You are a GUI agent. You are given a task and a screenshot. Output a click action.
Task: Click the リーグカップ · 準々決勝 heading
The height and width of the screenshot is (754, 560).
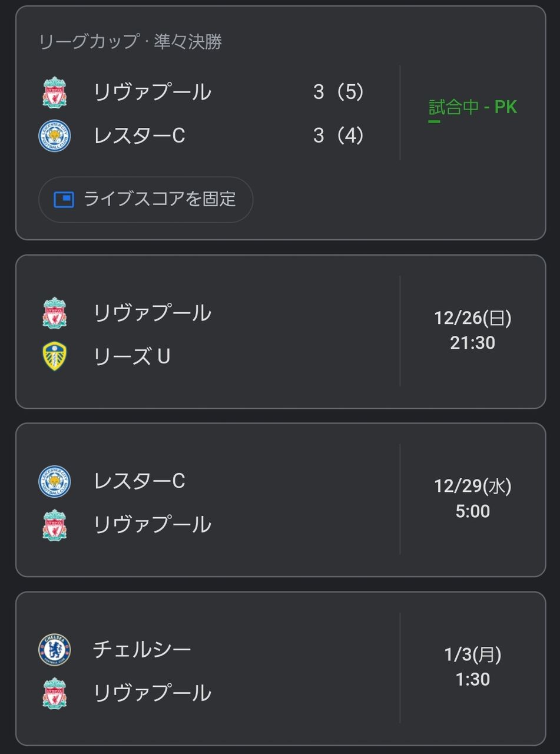pyautogui.click(x=130, y=42)
